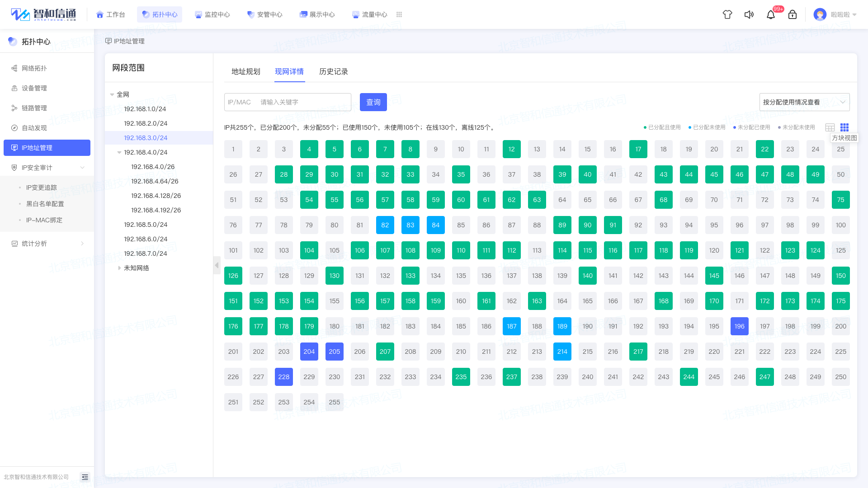This screenshot has width=868, height=488.
Task: Click the skin theme shirt icon
Action: (727, 14)
